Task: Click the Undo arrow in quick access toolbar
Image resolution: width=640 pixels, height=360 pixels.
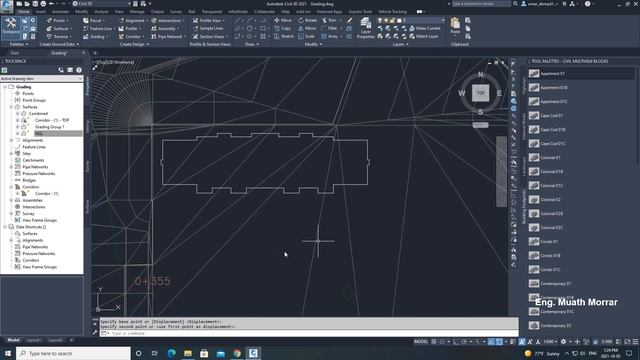Action: coord(52,4)
